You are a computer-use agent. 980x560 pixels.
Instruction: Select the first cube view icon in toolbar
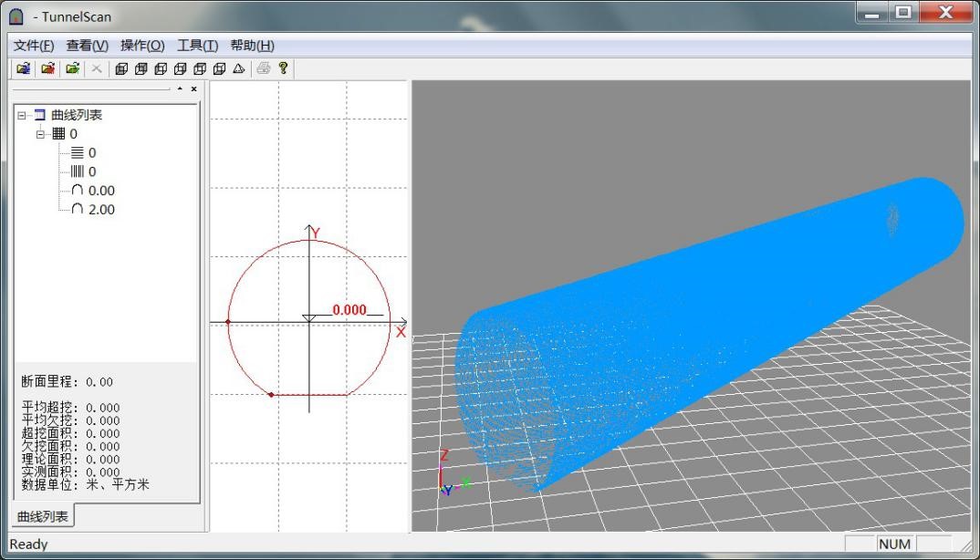122,68
